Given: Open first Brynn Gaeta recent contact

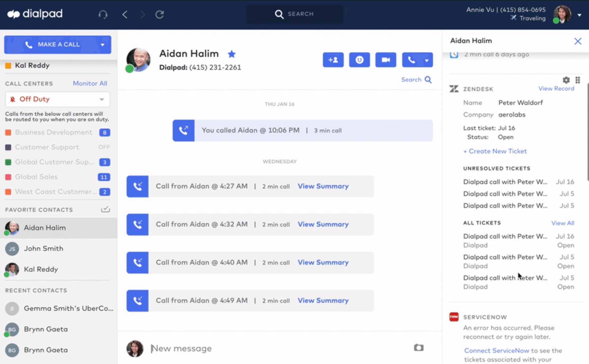Looking at the screenshot, I should (58, 329).
